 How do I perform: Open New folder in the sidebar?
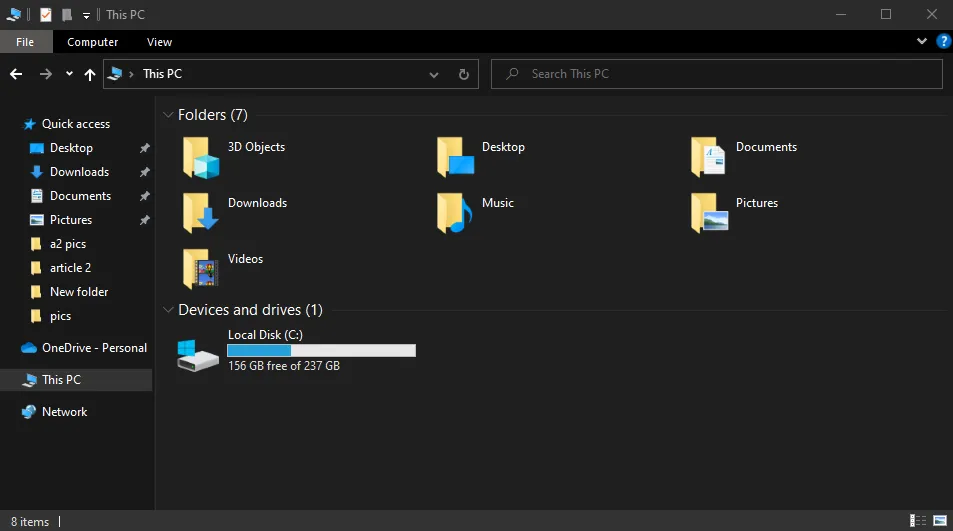[79, 292]
